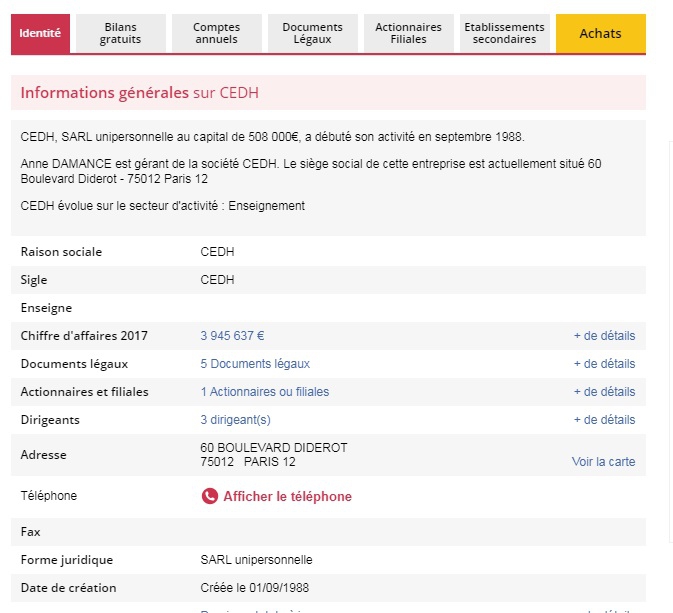This screenshot has height=613, width=673.
Task: Click the Téléphone row label
Action: pos(49,496)
